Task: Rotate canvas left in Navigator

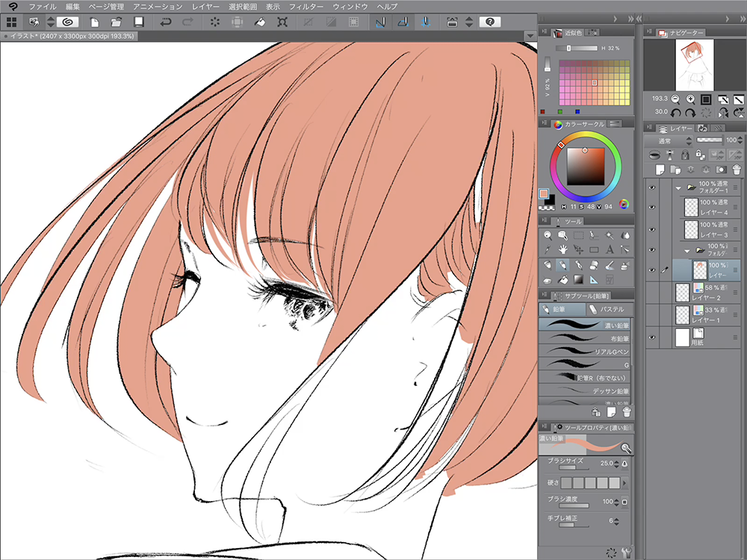Action: (675, 113)
